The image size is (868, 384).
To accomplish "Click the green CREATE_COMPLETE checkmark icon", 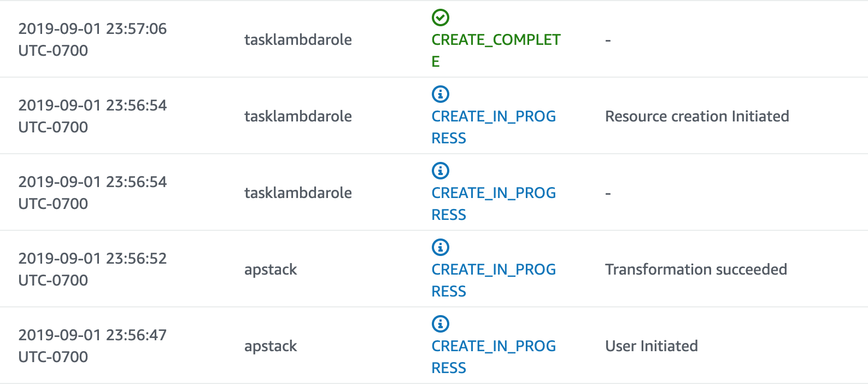I will [x=440, y=18].
